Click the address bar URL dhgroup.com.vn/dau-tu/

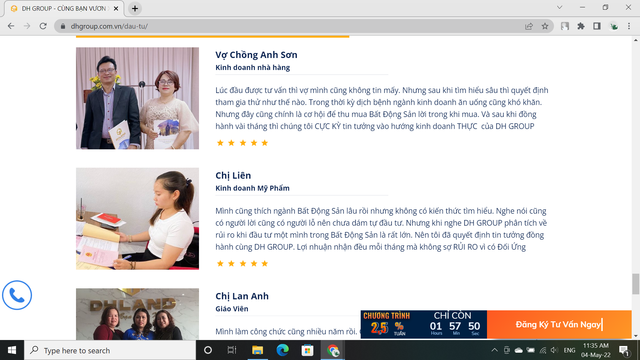click(109, 26)
